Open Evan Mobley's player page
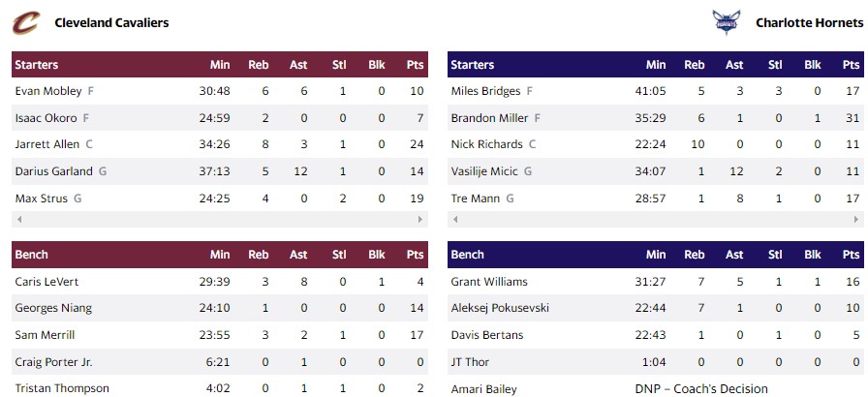868x397 pixels. (48, 91)
